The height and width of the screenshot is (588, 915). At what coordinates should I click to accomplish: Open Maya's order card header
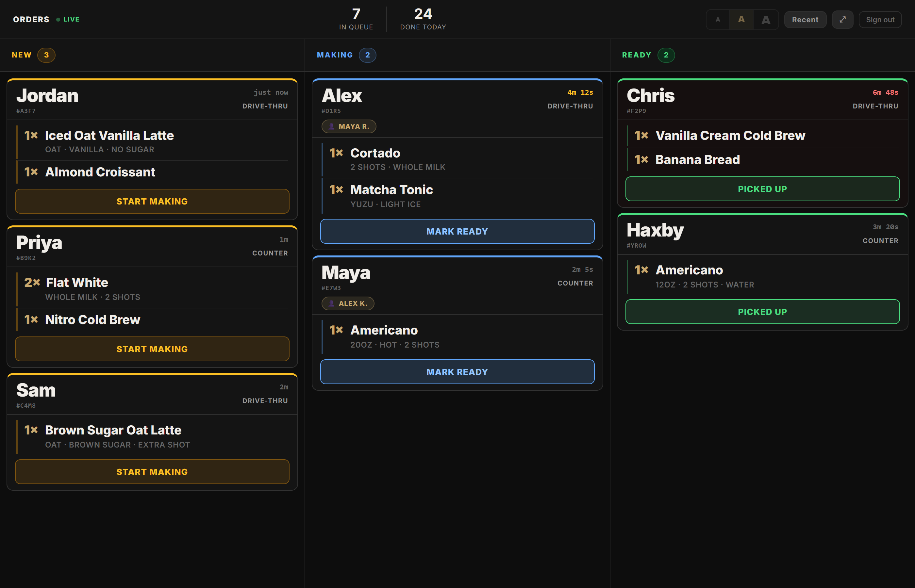click(457, 286)
